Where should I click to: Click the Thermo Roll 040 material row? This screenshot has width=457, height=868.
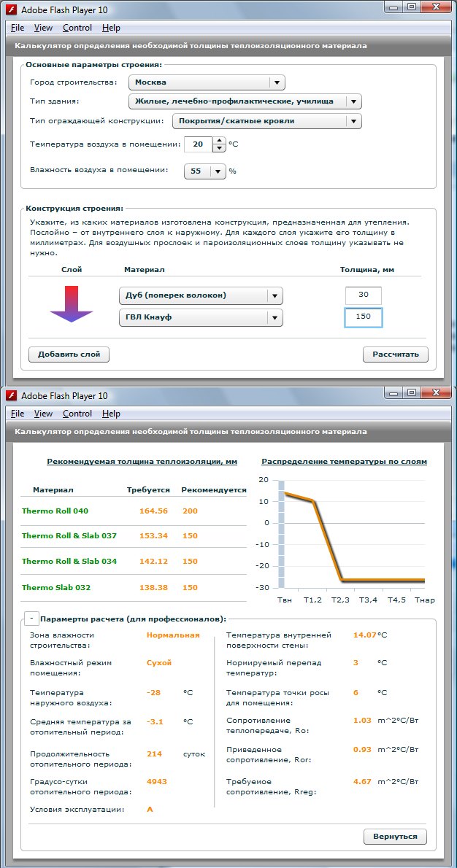pos(134,511)
